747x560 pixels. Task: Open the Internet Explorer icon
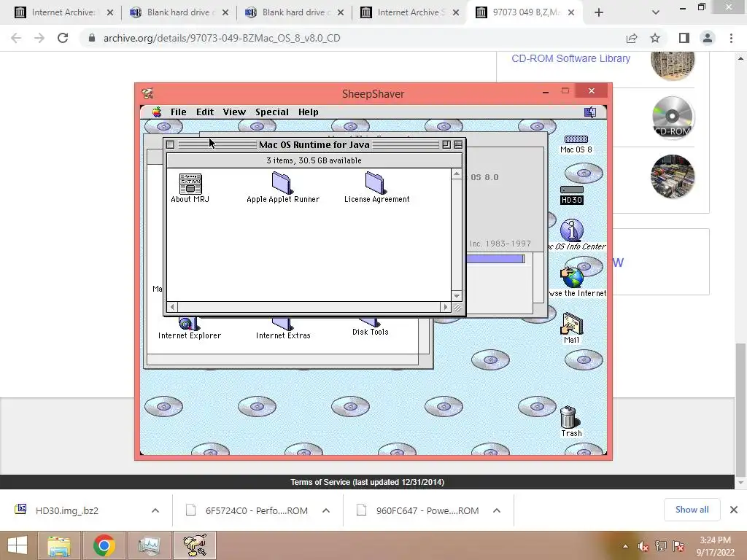click(x=189, y=324)
